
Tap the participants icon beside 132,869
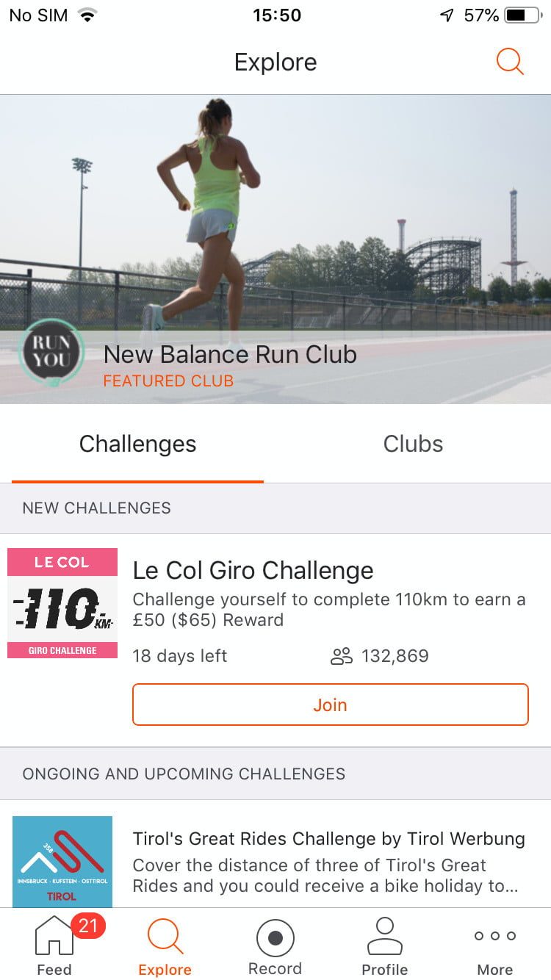(342, 656)
